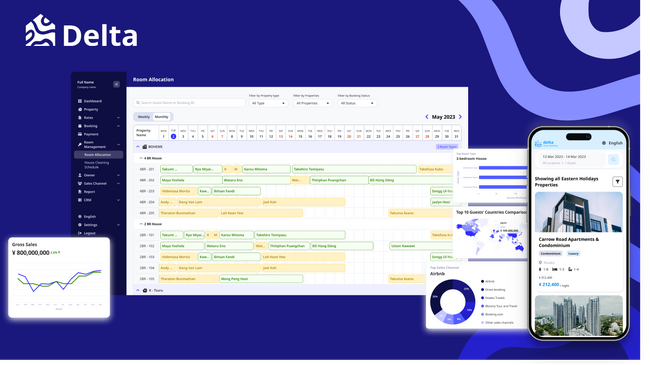Open the All Status booking filter dropdown
The width and height of the screenshot is (650, 365).
click(357, 103)
